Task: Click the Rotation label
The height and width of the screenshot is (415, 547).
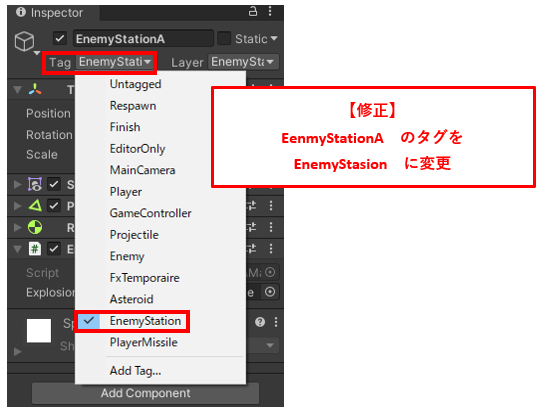Action: pyautogui.click(x=50, y=135)
